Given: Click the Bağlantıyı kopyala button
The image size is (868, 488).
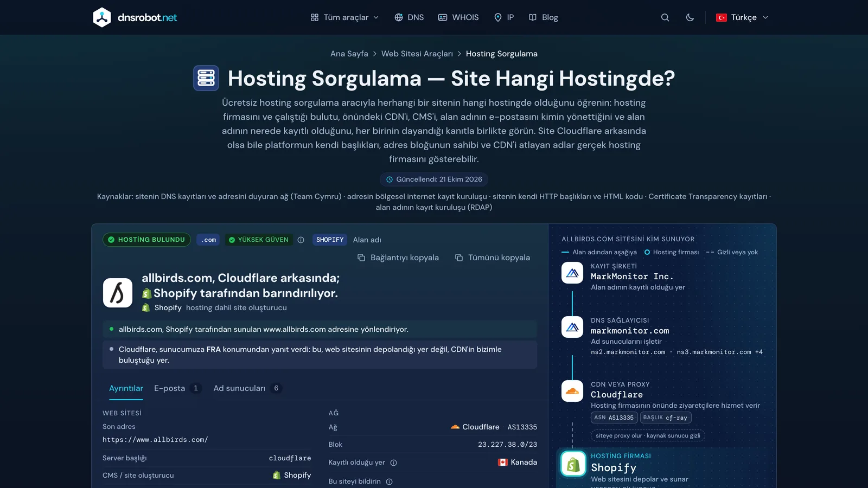Looking at the screenshot, I should pos(398,258).
